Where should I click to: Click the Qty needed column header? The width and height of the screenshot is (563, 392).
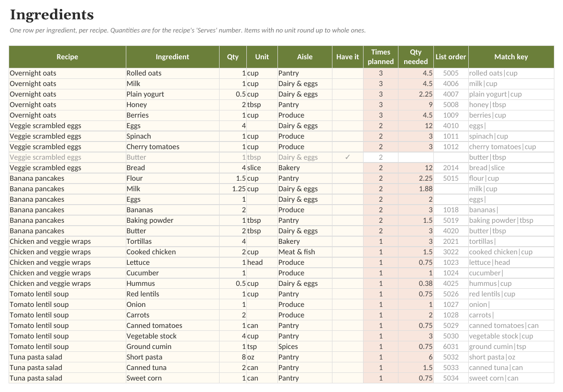416,57
